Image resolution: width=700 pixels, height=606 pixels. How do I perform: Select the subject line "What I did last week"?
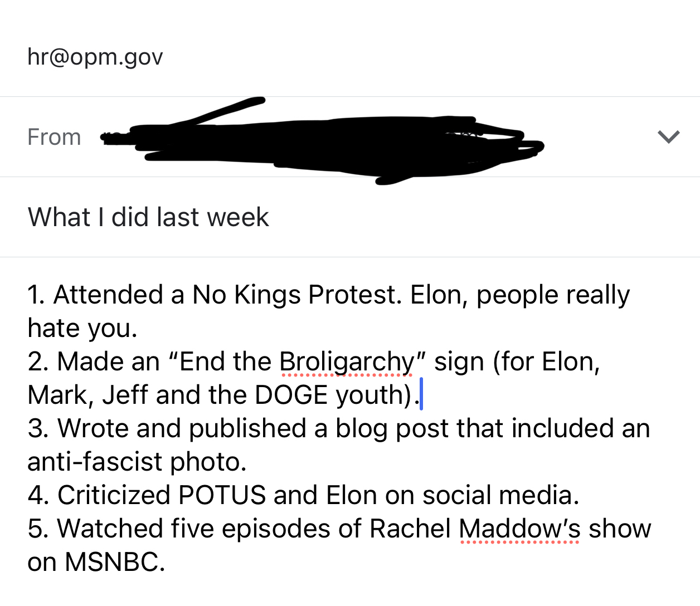[148, 217]
